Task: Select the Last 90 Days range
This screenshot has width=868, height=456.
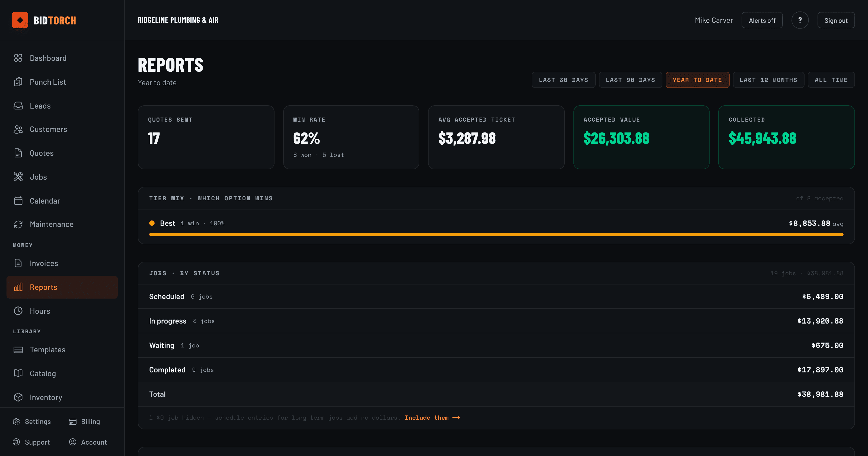Action: 630,80
